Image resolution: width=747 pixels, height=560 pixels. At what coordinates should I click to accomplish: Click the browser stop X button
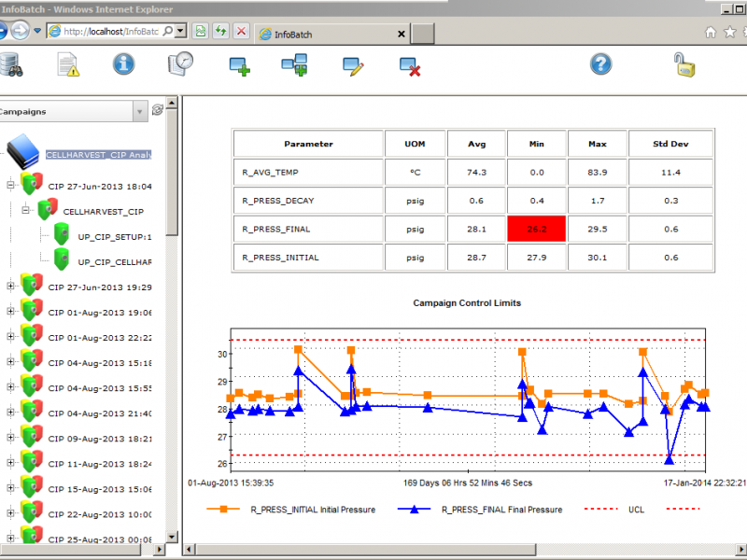pos(241,32)
